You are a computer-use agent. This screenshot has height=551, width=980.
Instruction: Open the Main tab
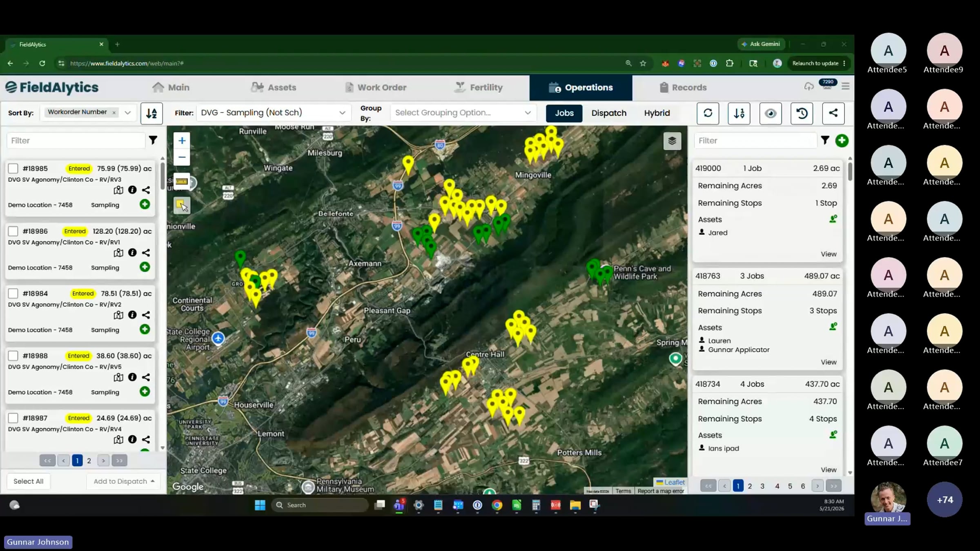coord(171,87)
